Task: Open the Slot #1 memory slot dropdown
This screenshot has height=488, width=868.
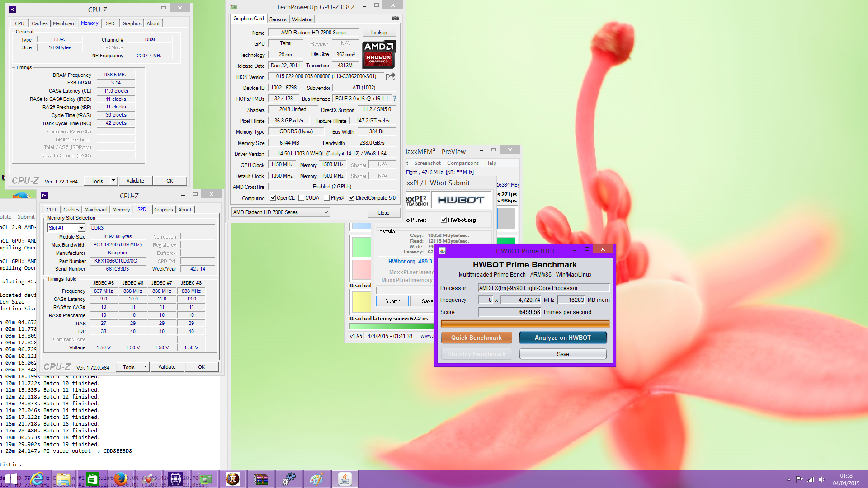Action: [x=66, y=228]
